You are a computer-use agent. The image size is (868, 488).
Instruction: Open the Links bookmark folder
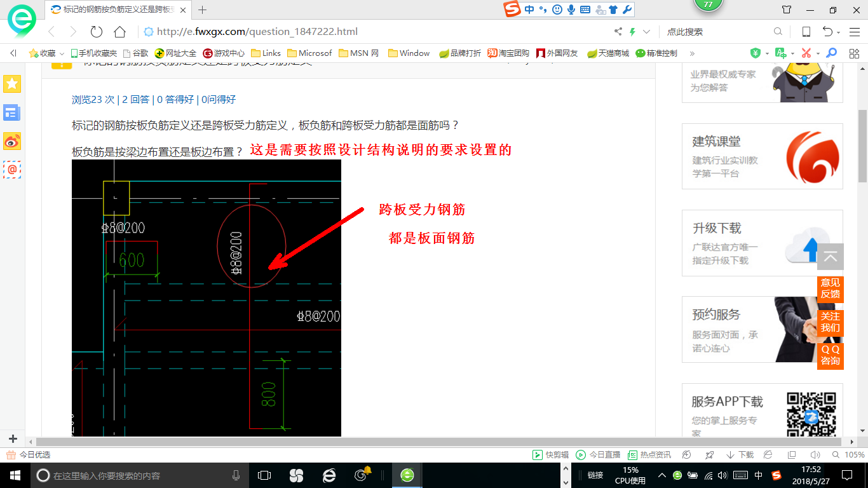266,53
